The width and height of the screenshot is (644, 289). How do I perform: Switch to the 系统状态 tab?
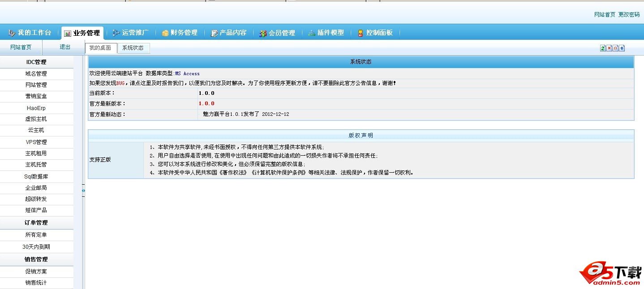pyautogui.click(x=133, y=48)
